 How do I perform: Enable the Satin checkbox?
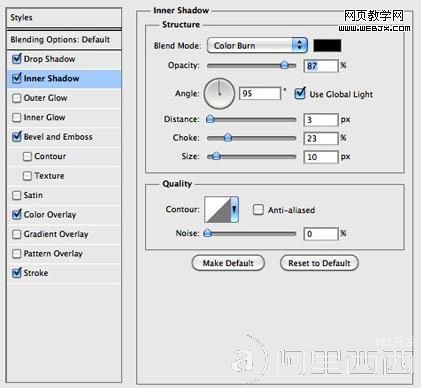(x=17, y=195)
